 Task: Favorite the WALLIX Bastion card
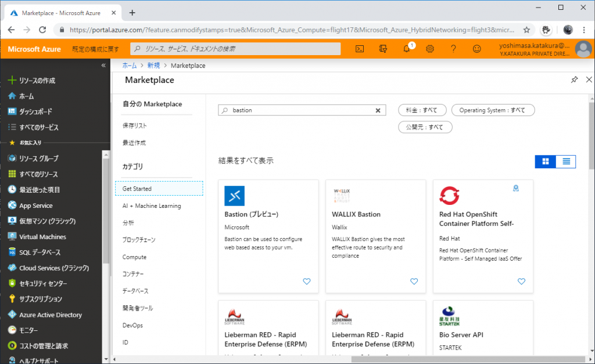414,282
